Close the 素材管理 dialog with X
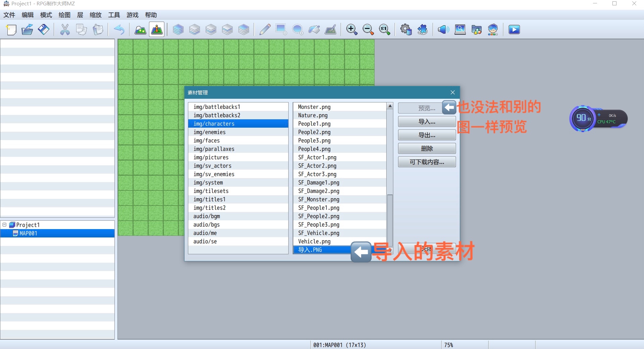644x349 pixels. (x=453, y=92)
